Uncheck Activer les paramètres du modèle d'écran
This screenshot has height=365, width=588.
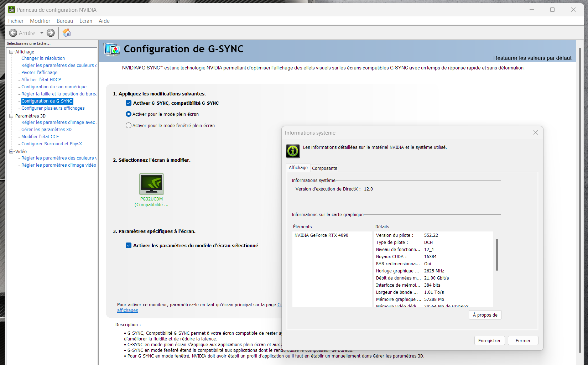(x=128, y=245)
